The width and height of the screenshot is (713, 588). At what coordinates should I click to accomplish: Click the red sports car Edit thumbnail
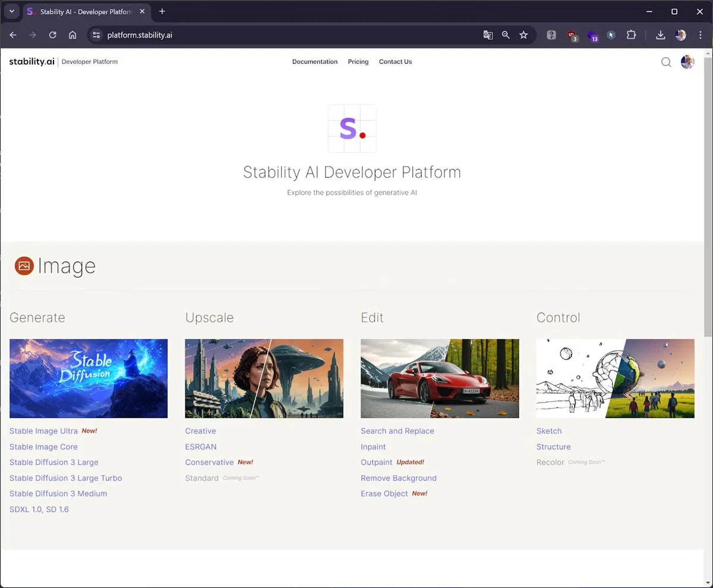point(440,378)
